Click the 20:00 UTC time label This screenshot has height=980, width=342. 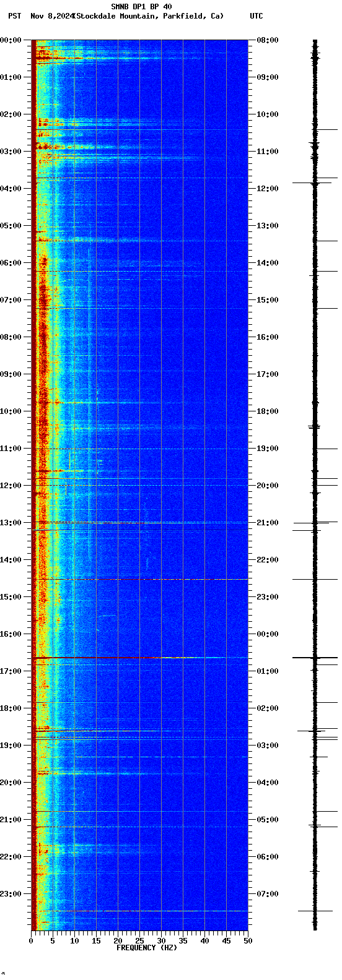click(x=268, y=486)
